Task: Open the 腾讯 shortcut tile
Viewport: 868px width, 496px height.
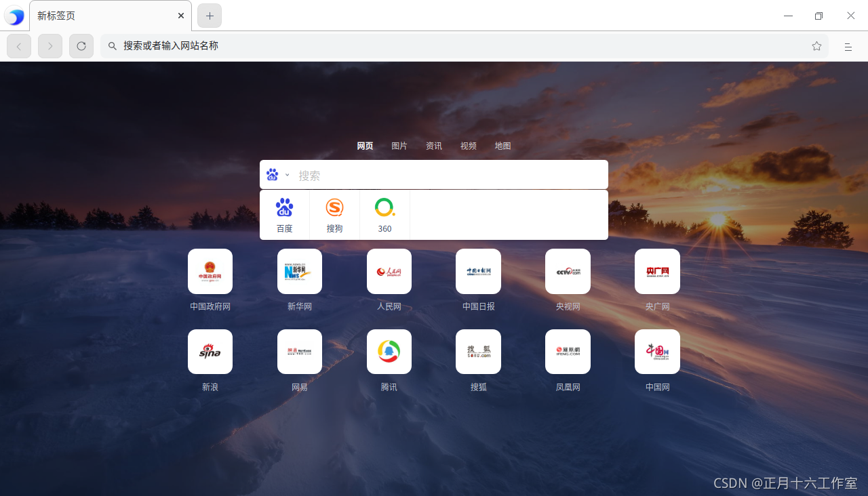Action: pyautogui.click(x=389, y=352)
